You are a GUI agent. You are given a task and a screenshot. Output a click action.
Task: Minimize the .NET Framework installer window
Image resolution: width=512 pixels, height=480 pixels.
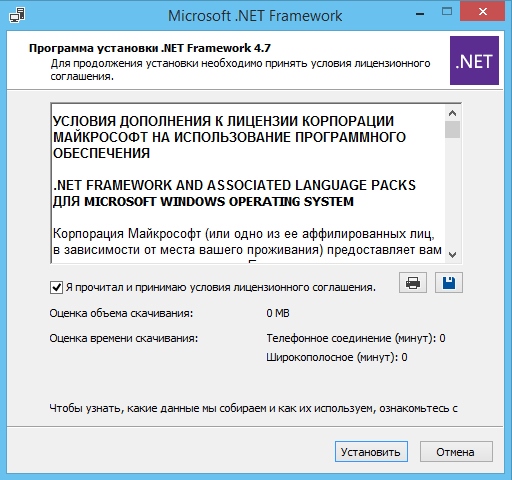tap(420, 14)
